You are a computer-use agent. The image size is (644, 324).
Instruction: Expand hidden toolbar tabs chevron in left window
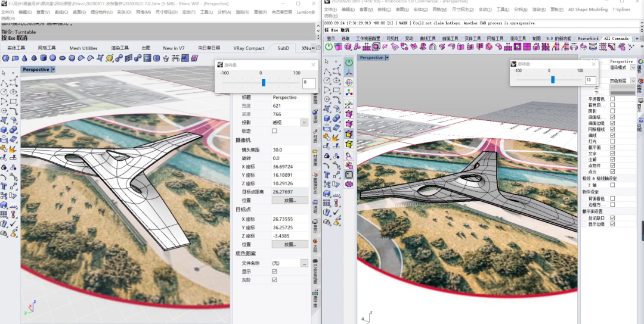click(314, 48)
